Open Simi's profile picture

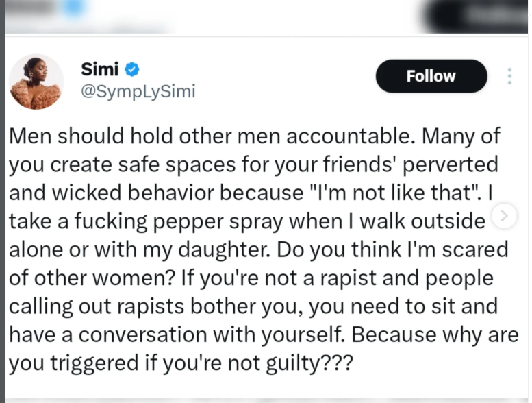pos(36,82)
